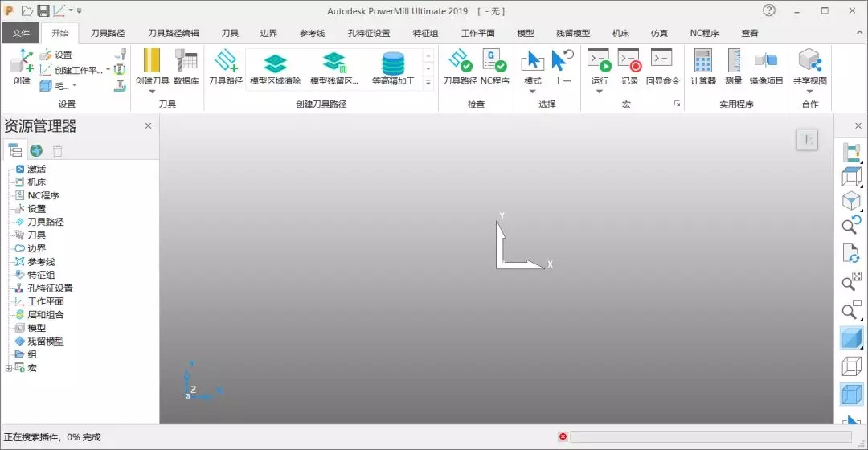868x450 pixels.
Task: Switch to 边界 ribbon tab
Action: click(x=268, y=33)
